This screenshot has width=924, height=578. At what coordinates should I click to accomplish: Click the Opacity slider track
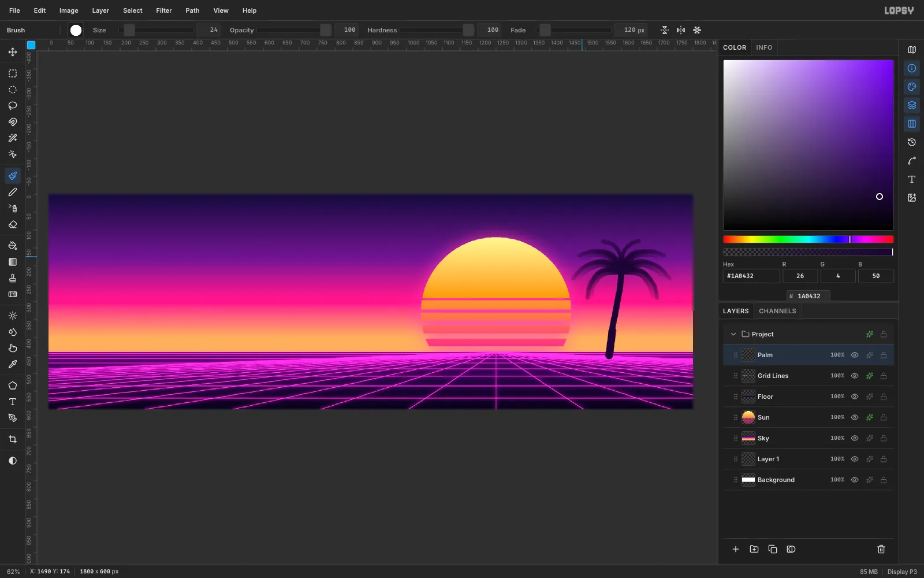click(x=295, y=30)
